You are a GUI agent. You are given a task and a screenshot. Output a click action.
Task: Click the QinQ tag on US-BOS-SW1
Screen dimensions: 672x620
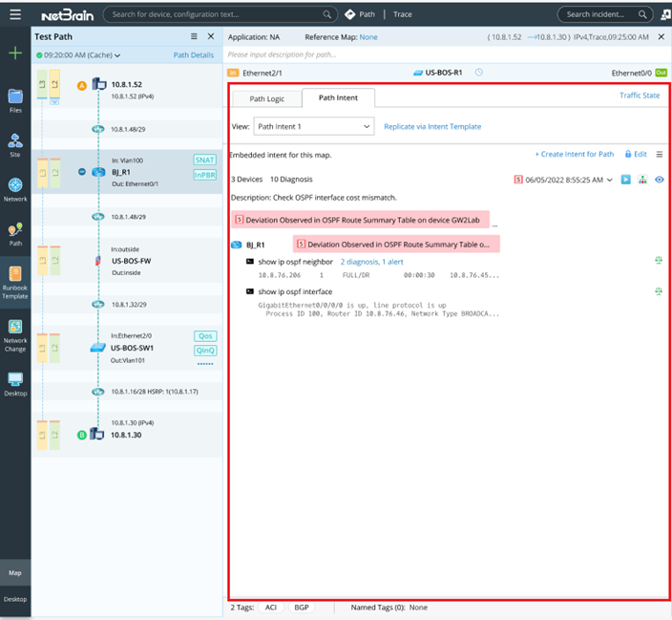205,351
